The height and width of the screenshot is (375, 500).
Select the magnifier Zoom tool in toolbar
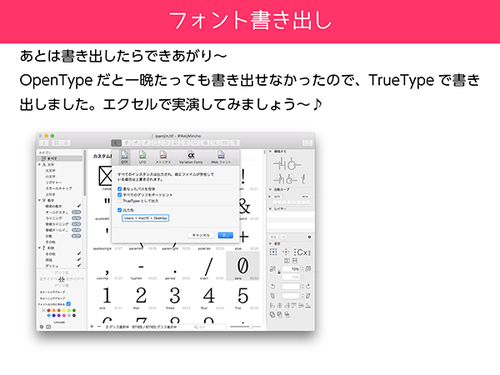pyautogui.click(x=215, y=143)
